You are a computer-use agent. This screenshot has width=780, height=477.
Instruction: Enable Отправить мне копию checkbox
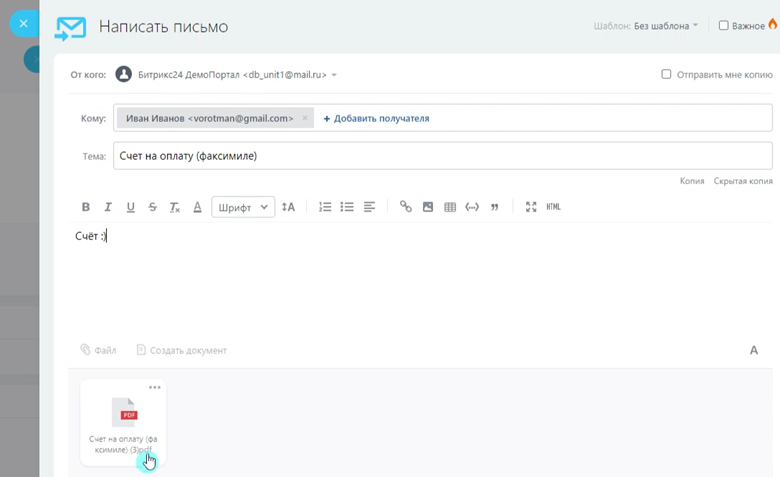pyautogui.click(x=666, y=74)
